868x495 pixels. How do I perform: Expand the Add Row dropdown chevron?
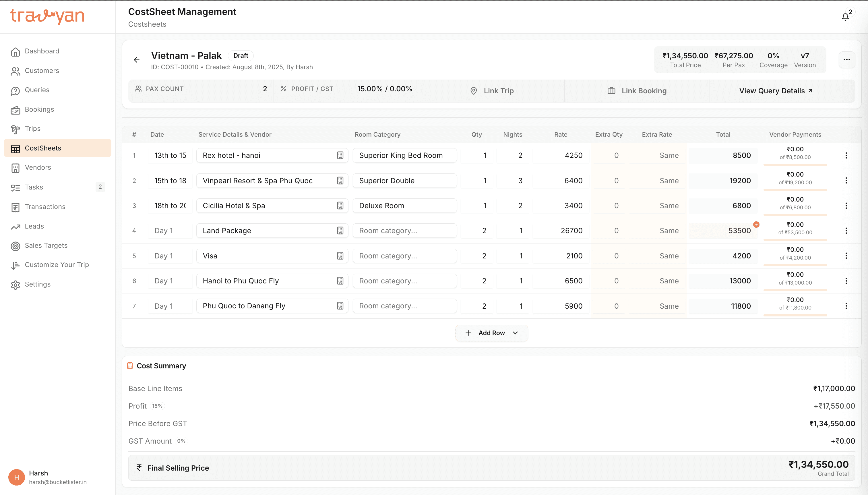(516, 333)
